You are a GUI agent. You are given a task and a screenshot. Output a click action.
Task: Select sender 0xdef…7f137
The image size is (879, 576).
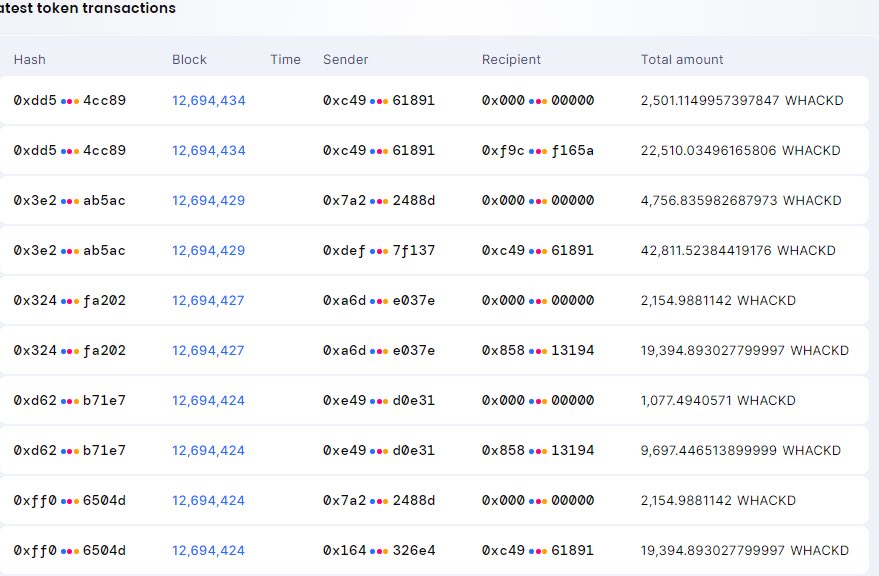[379, 250]
